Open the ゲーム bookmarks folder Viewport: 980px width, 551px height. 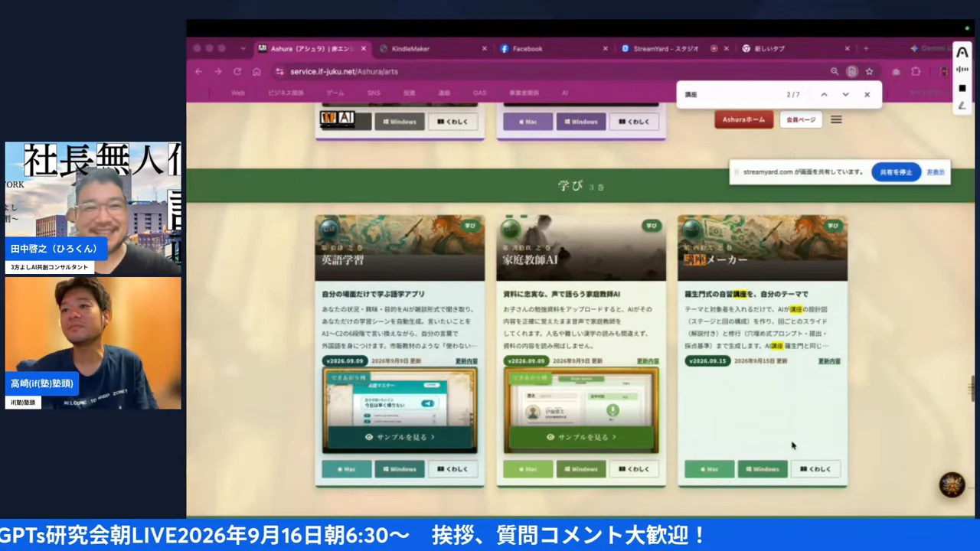pyautogui.click(x=335, y=93)
